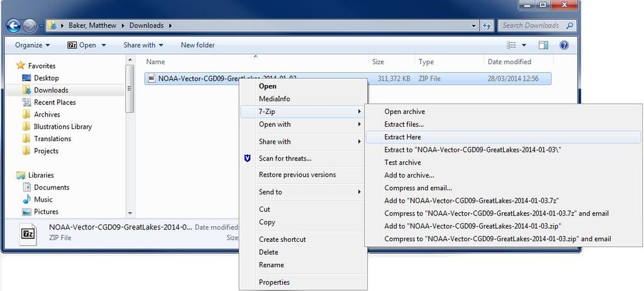Choose Open archive in 7-Zip submenu
The height and width of the screenshot is (291, 644).
point(503,111)
